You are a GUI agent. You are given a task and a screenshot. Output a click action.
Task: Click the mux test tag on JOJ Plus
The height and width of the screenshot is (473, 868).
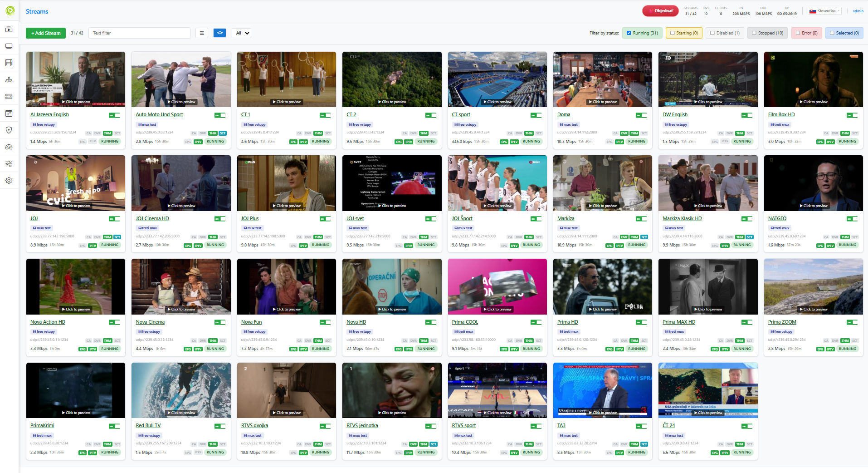click(x=253, y=228)
